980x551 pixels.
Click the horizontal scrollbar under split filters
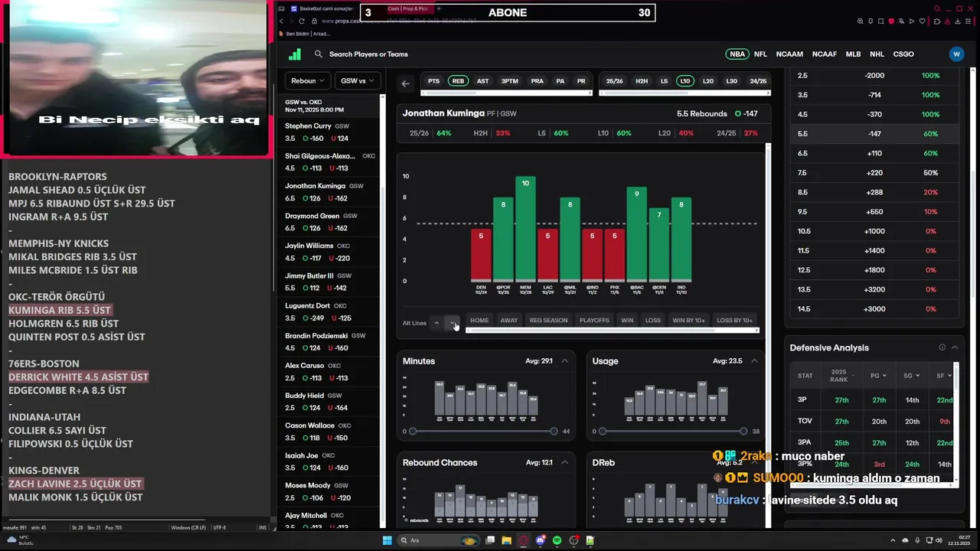(612, 331)
